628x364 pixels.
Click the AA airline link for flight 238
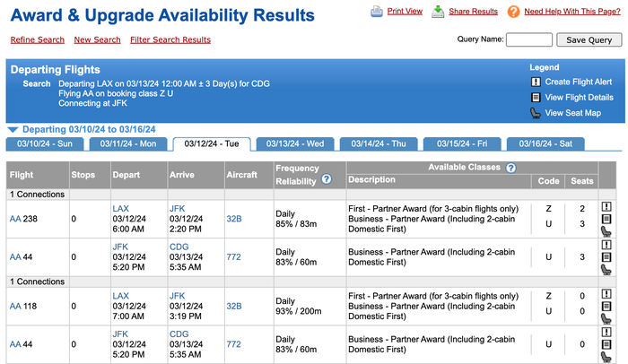pos(15,219)
